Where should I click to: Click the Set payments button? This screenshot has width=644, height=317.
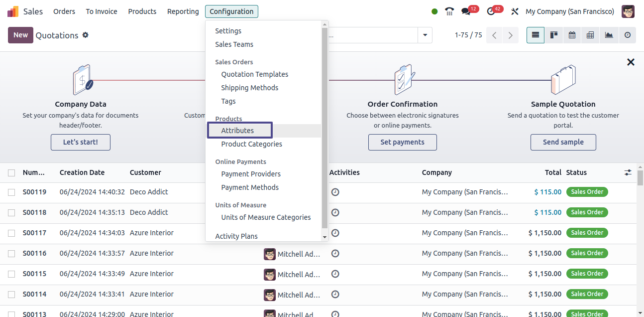[x=403, y=142]
